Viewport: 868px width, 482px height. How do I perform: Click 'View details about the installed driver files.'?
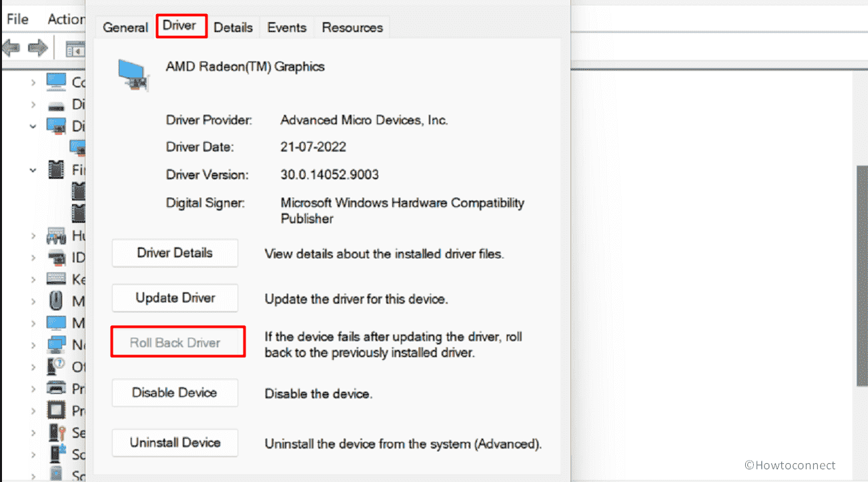(384, 254)
